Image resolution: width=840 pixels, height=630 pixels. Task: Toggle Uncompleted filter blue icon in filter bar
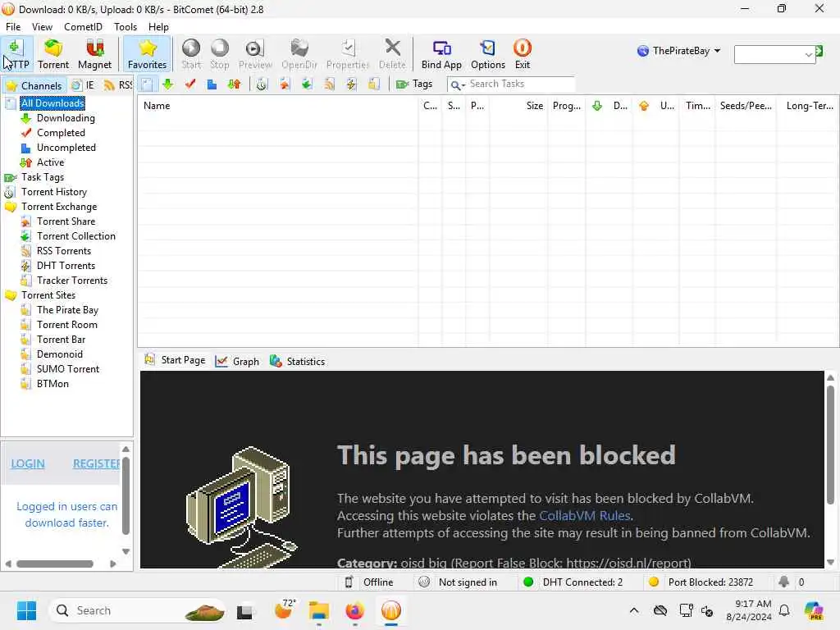coord(212,84)
